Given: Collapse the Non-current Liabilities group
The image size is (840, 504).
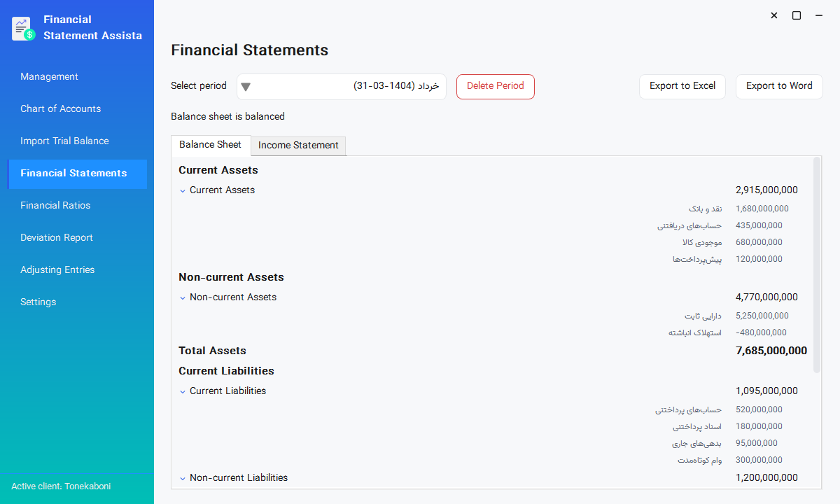Looking at the screenshot, I should 183,478.
